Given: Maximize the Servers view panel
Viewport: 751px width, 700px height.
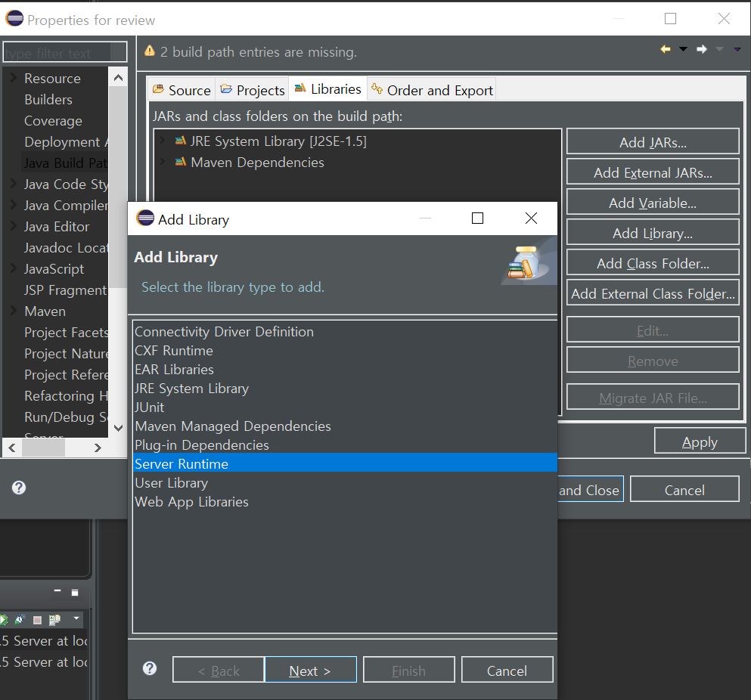Looking at the screenshot, I should coord(75,592).
